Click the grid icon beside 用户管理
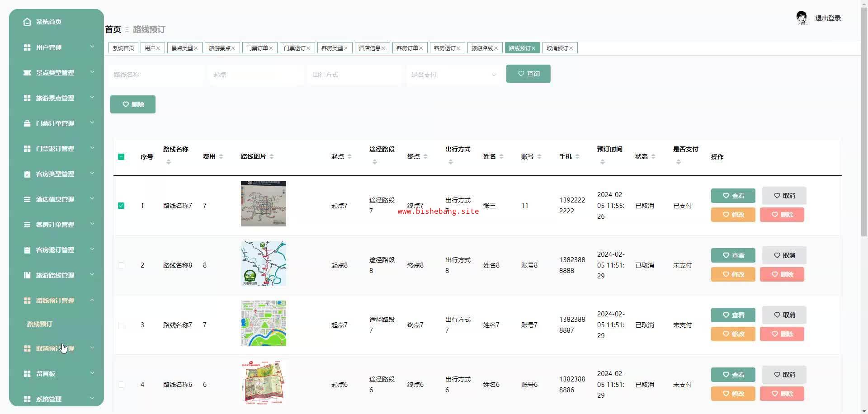868x414 pixels. click(x=27, y=47)
